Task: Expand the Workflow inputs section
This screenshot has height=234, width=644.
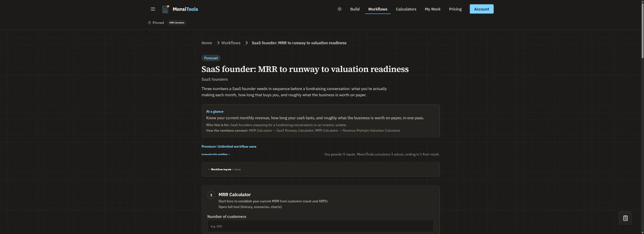Action: [x=320, y=169]
